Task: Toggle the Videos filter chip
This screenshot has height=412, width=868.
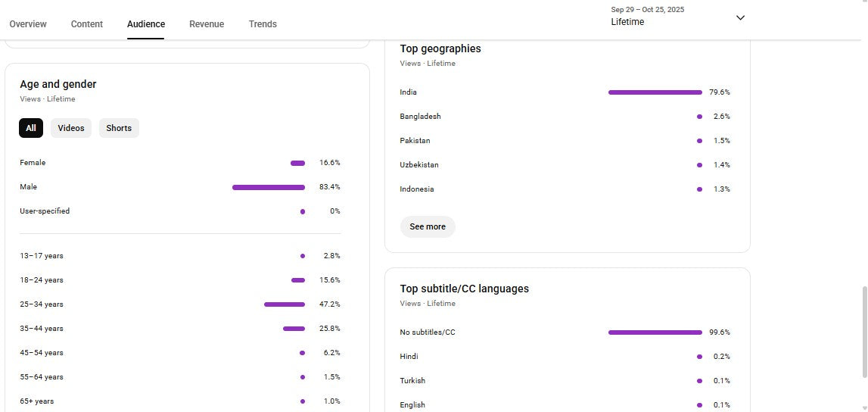Action: click(x=71, y=128)
